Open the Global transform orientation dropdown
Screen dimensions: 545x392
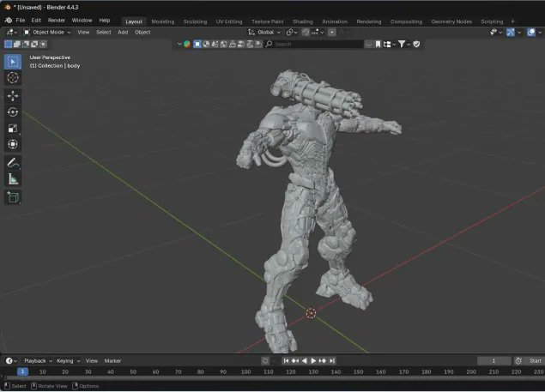coord(264,33)
